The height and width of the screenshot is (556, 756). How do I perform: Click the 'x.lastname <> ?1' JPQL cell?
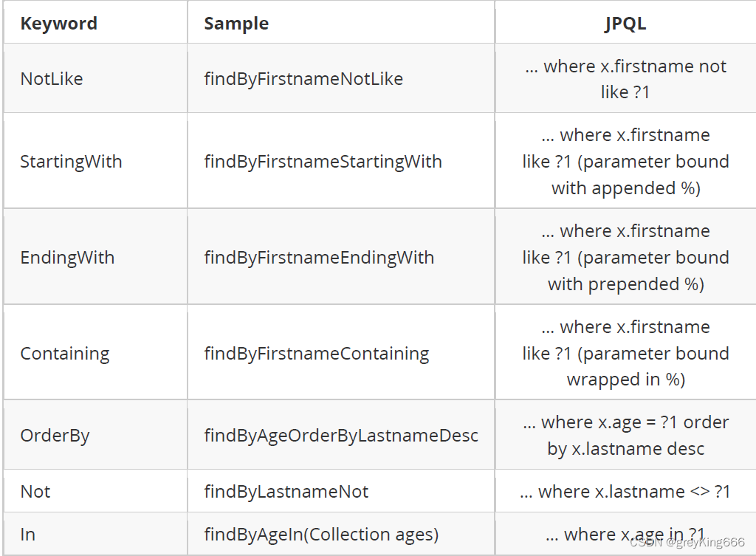click(625, 492)
